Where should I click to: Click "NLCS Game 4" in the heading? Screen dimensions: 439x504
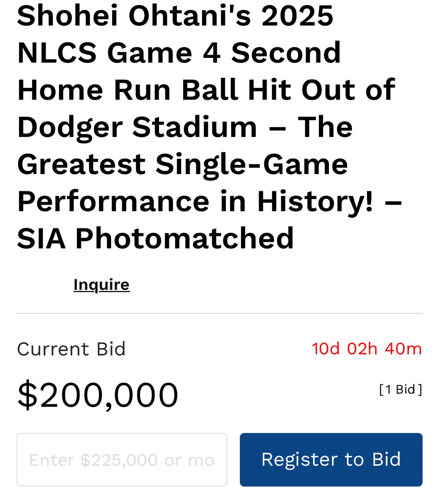click(x=119, y=53)
